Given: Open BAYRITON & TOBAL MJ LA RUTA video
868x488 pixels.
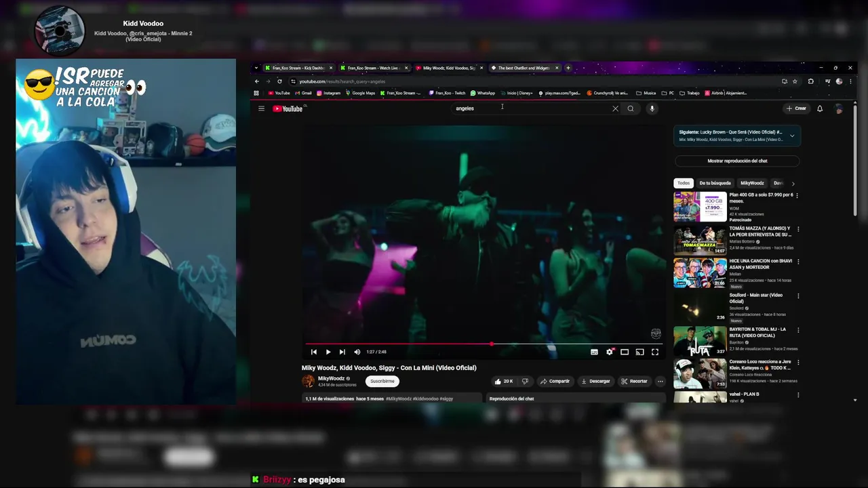Looking at the screenshot, I should [700, 341].
